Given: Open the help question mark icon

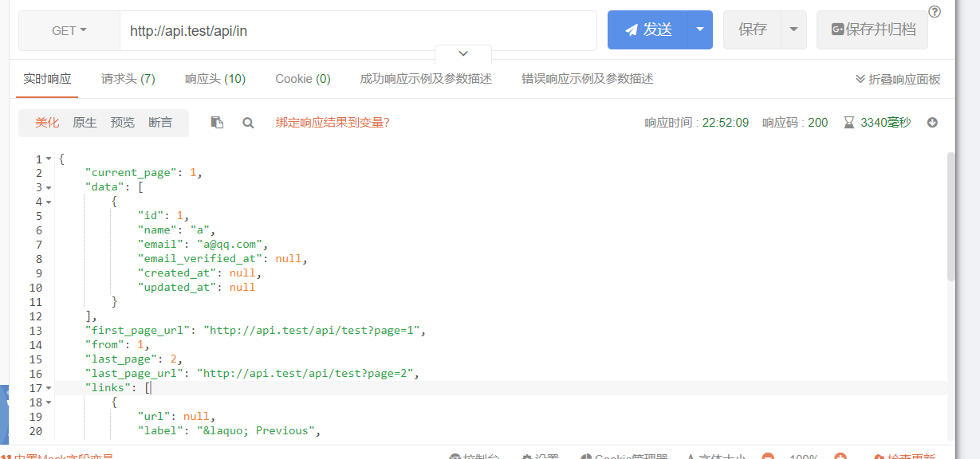Looking at the screenshot, I should click(x=935, y=12).
